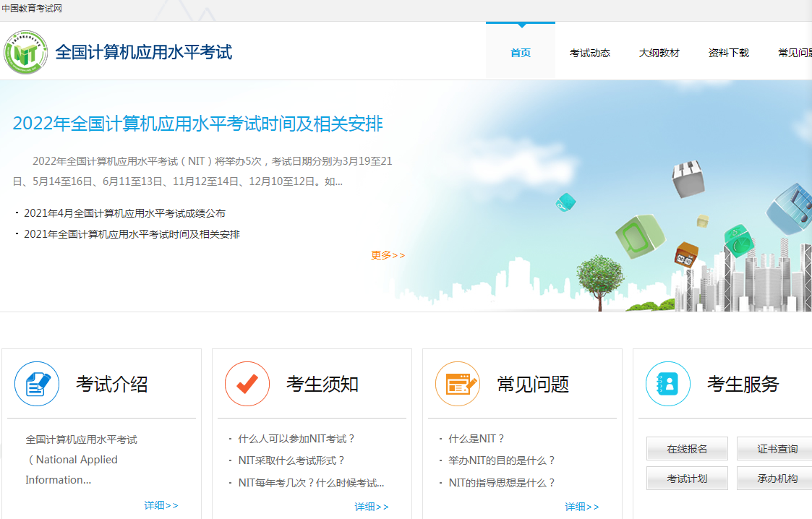Click the 常见问题 orange icon

[458, 384]
